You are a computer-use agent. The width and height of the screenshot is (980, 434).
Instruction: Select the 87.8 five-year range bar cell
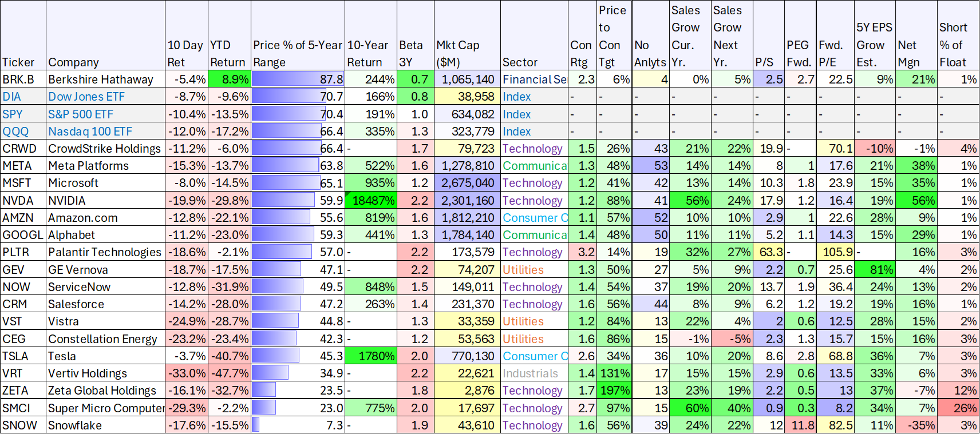click(298, 79)
